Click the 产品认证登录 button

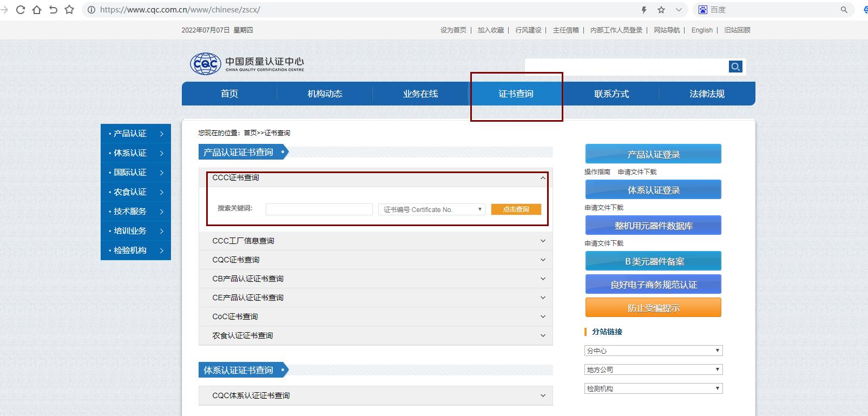[x=653, y=154]
